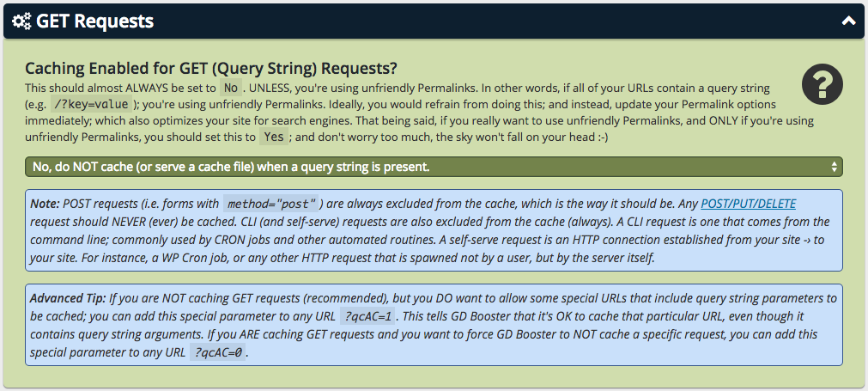Click the gears icon beside GET Requests
The image size is (868, 391).
(x=21, y=21)
